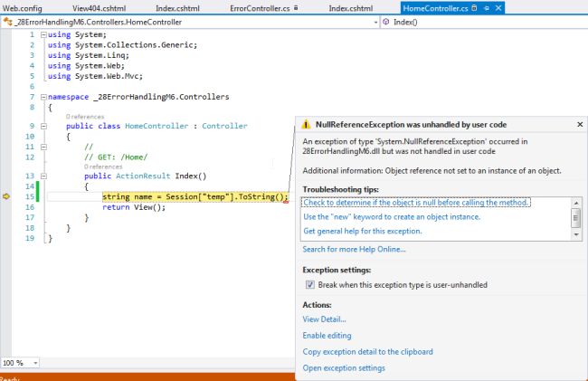Click 'using System.Collections.Generic;' on line 2
This screenshot has width=588, height=381.
tap(122, 45)
